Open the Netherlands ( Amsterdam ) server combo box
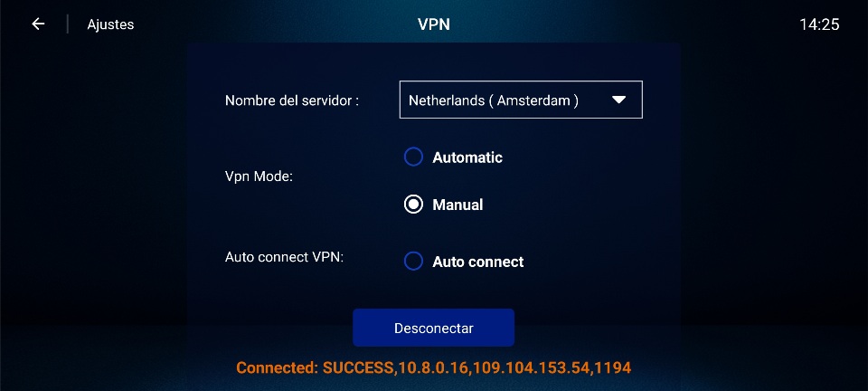 tap(521, 100)
